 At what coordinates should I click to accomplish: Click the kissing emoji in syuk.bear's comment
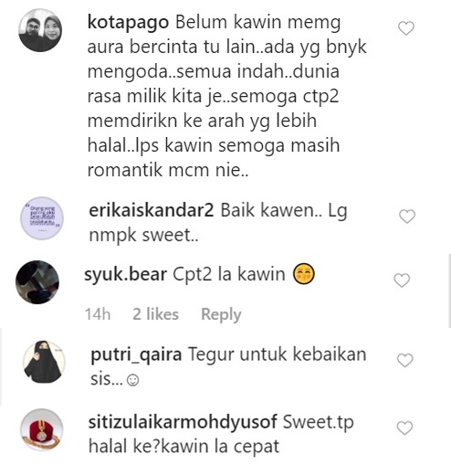[x=303, y=274]
